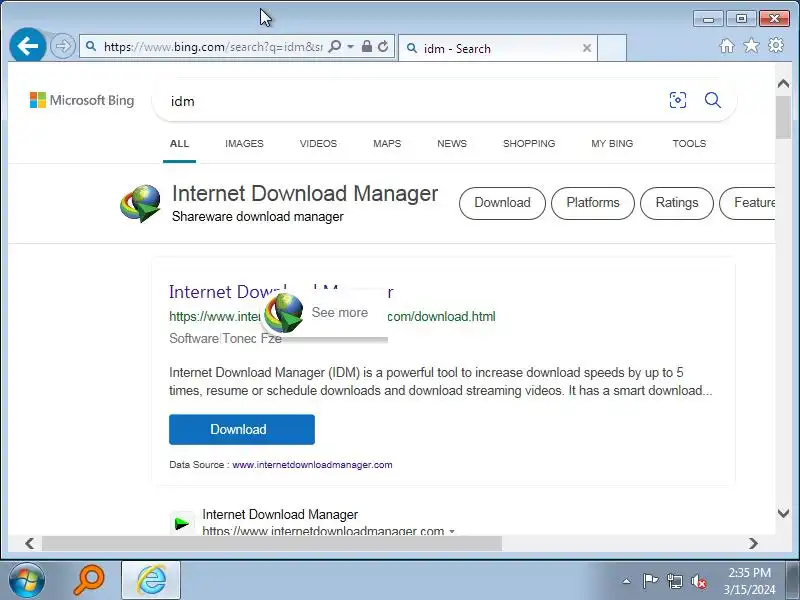Image resolution: width=800 pixels, height=600 pixels.
Task: Click the 'See more' popup card
Action: [x=325, y=313]
